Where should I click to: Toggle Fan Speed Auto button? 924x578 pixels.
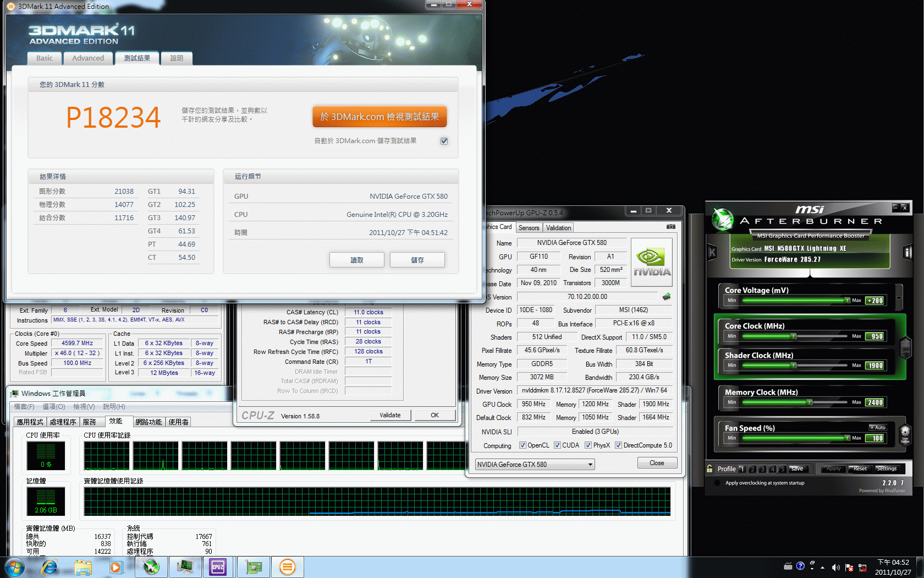878,428
